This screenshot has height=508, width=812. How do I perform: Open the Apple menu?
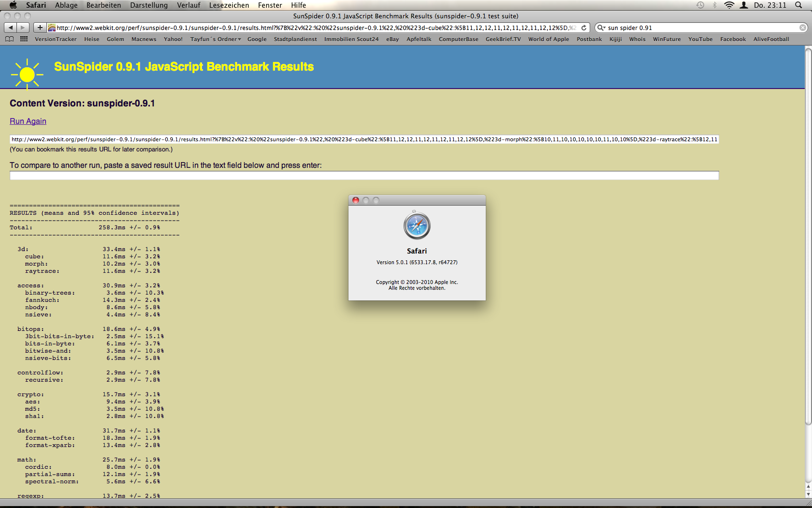[13, 5]
